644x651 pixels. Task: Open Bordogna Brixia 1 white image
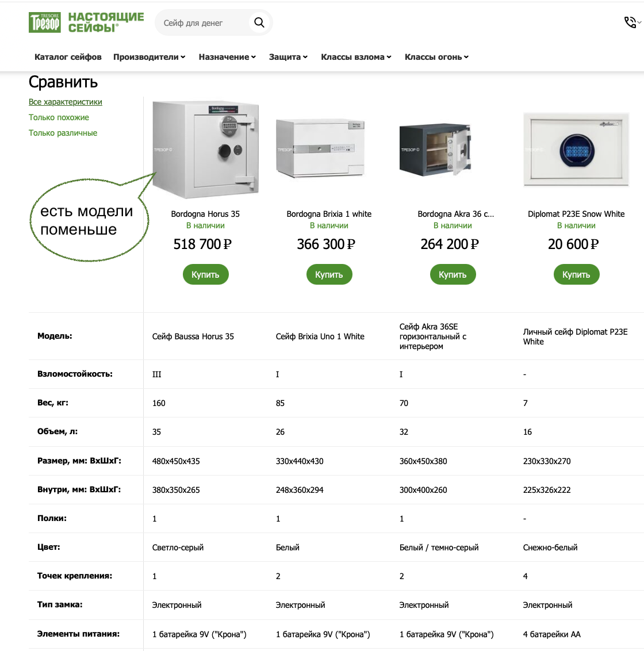coord(320,148)
